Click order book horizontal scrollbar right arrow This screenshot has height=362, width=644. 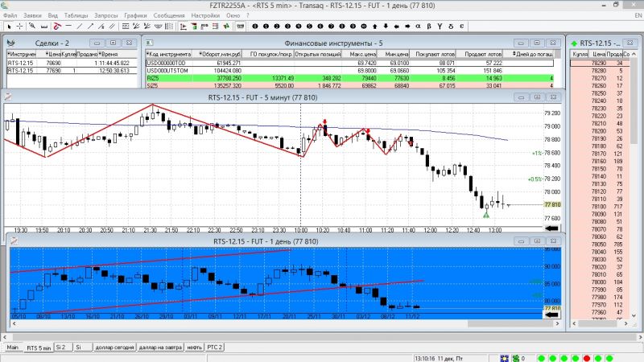point(626,323)
